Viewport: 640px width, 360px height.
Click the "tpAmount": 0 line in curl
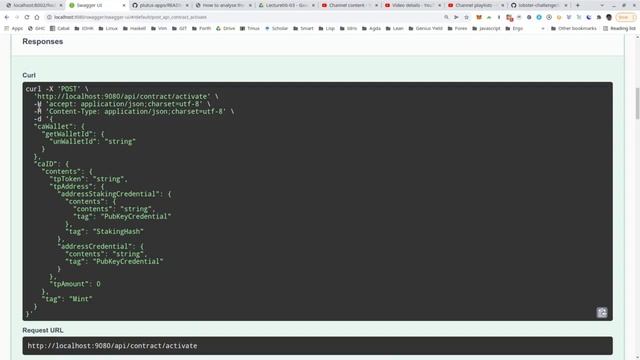click(x=75, y=284)
